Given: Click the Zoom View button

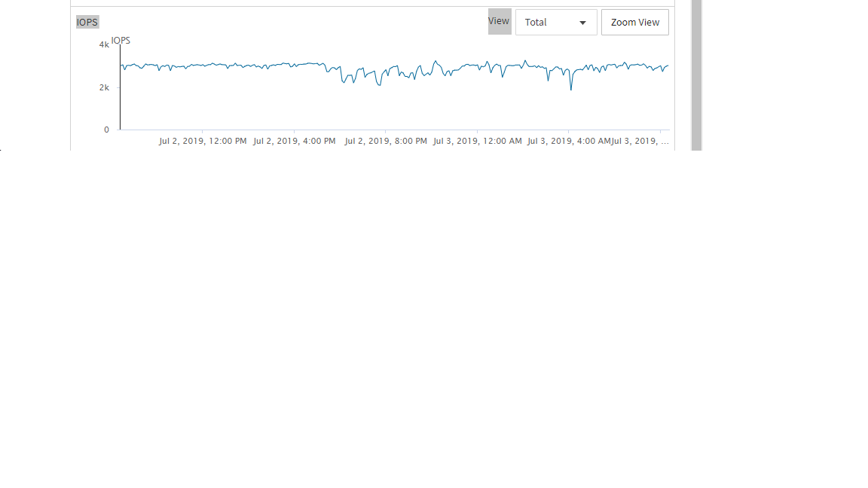Looking at the screenshot, I should pos(634,23).
